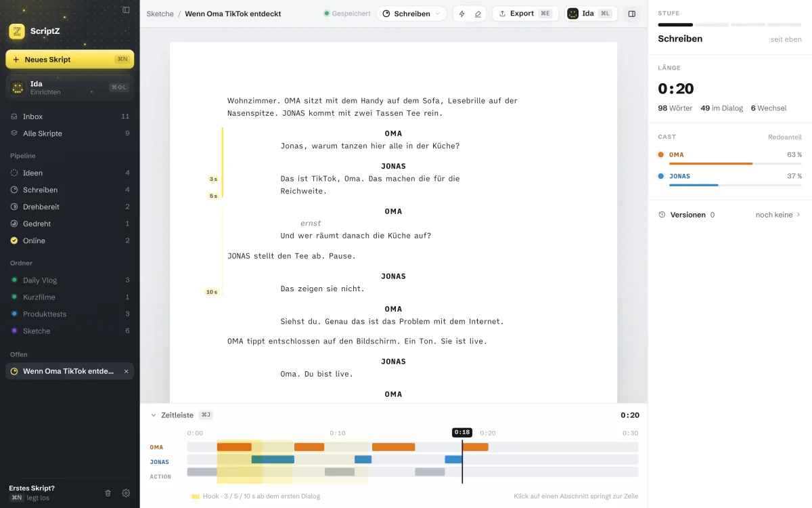812x508 pixels.
Task: Go to the Sketche breadcrumb
Action: (x=160, y=14)
